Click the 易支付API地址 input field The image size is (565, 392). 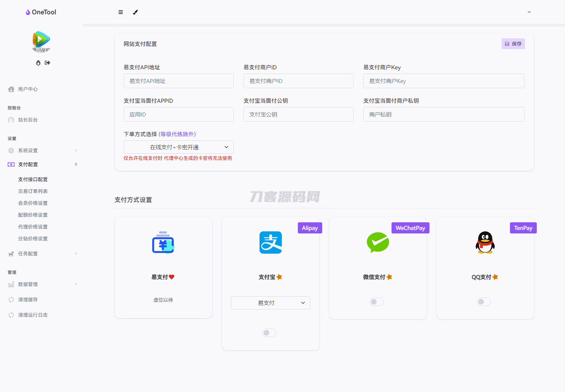[x=178, y=81]
